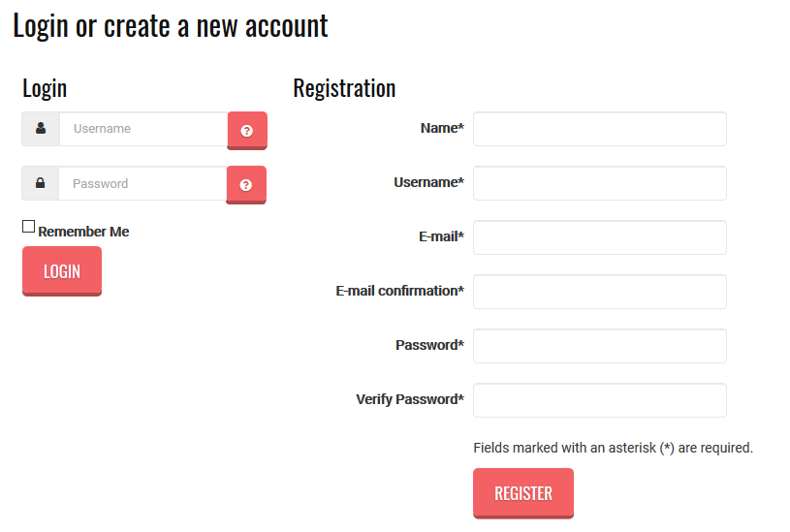Click into the registration E-mail field
The height and width of the screenshot is (532, 790).
[x=599, y=237]
